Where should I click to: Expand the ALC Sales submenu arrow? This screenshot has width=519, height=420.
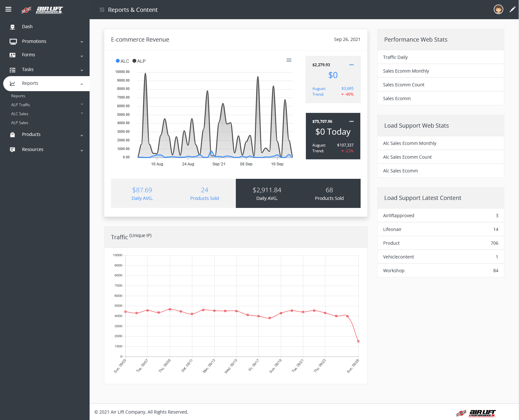tap(82, 113)
